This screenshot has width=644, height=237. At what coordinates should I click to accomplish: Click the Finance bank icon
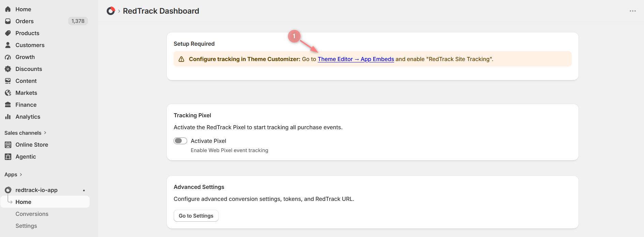tap(8, 105)
